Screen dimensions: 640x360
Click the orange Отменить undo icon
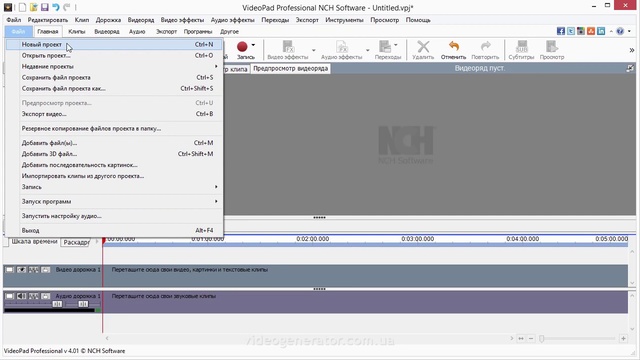pos(453,46)
